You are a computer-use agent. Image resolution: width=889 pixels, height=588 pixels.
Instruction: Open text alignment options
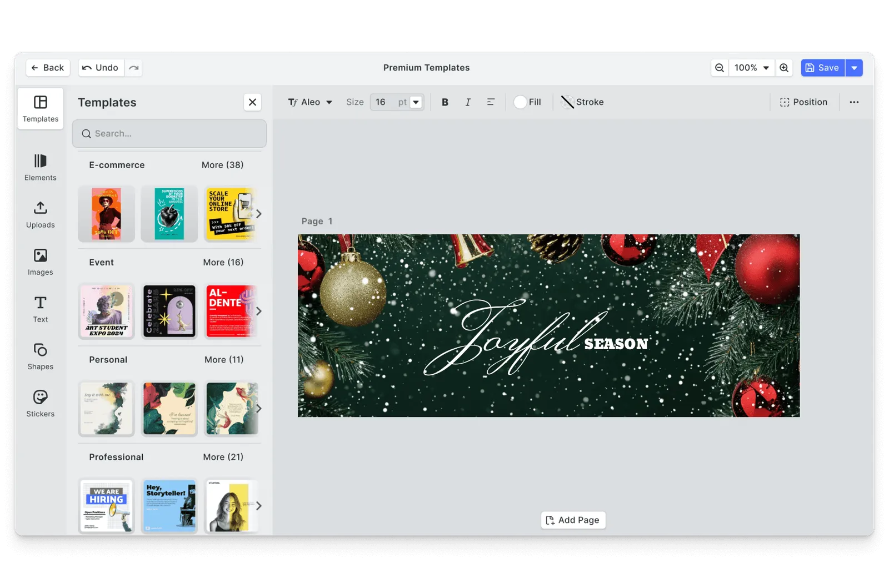pos(491,102)
